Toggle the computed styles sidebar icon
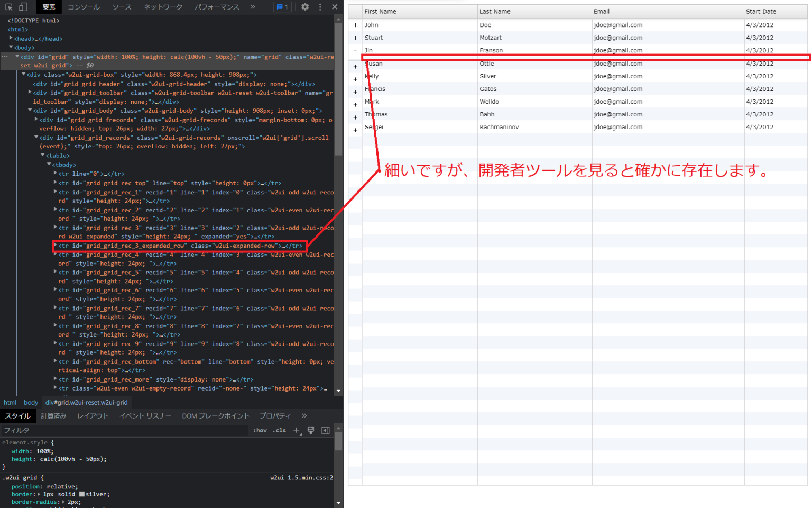This screenshot has height=508, width=812. pyautogui.click(x=326, y=430)
